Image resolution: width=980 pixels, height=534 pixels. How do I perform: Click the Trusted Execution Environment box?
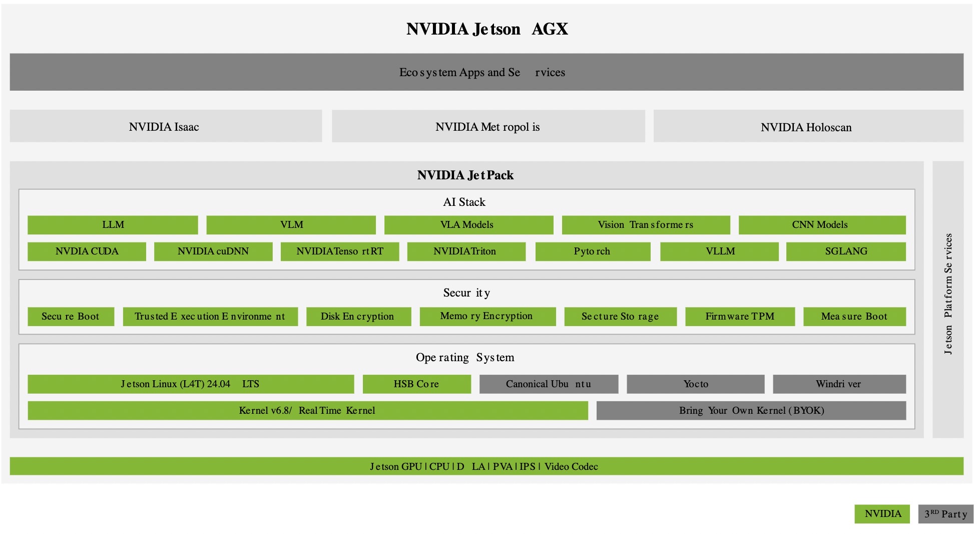point(210,317)
